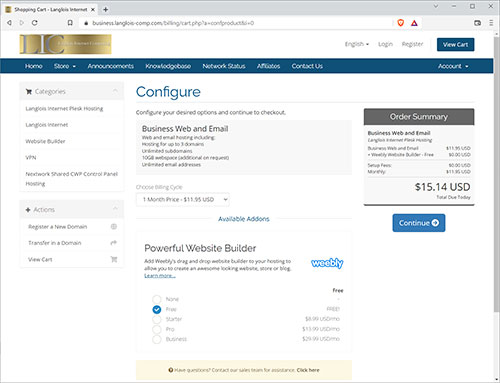500x383 pixels.
Task: Go forward with the browser forward arrow
Action: click(x=22, y=23)
